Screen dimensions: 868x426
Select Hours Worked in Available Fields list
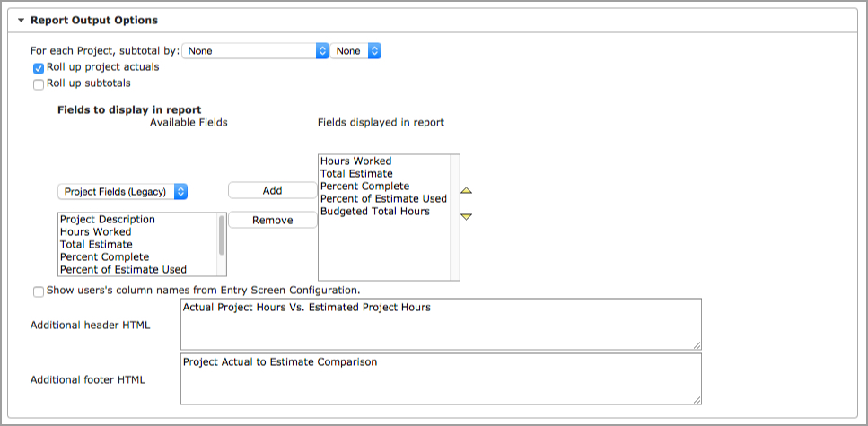tap(138, 231)
